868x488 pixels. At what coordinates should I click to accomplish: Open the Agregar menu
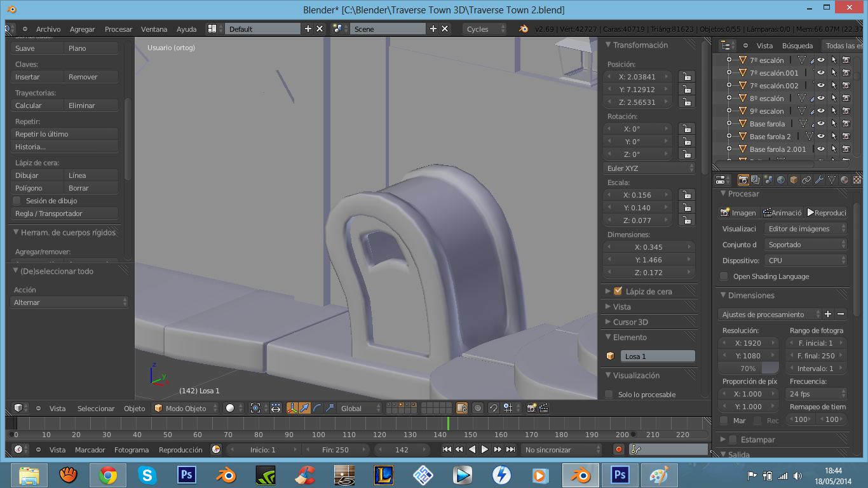pyautogui.click(x=83, y=29)
